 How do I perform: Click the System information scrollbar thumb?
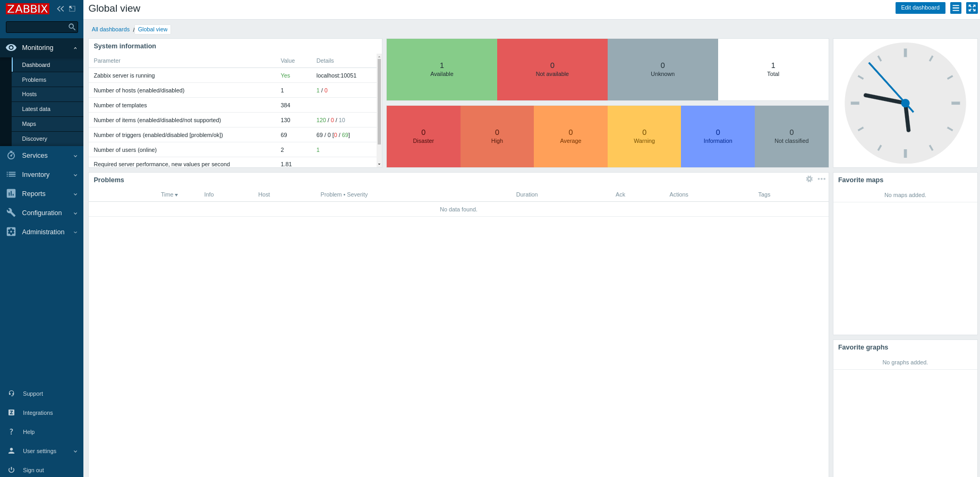click(379, 101)
